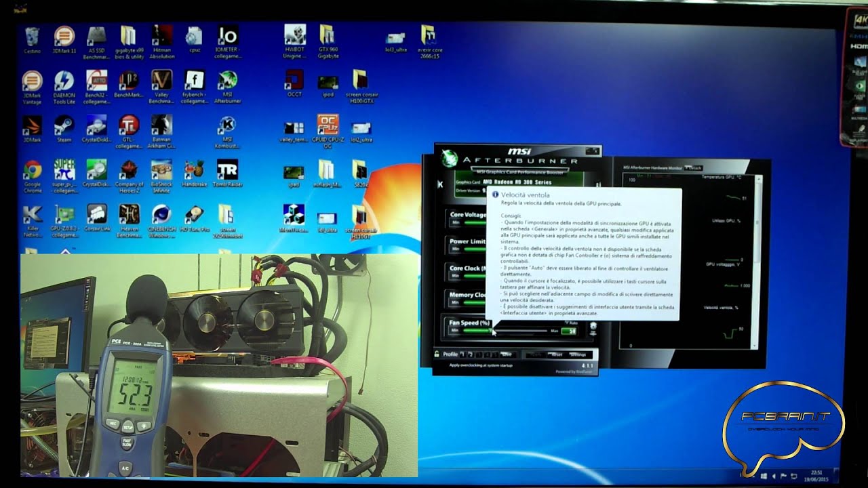
Task: Open the 3DMark 11 shortcut
Action: click(64, 41)
